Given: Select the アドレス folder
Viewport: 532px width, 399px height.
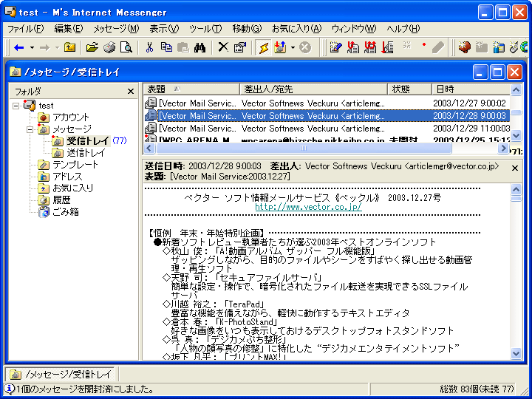Looking at the screenshot, I should click(67, 177).
